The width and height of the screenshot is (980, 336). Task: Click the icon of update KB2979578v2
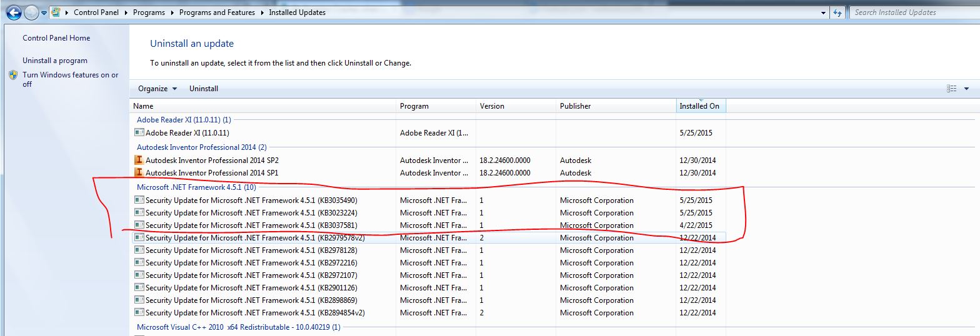point(139,238)
